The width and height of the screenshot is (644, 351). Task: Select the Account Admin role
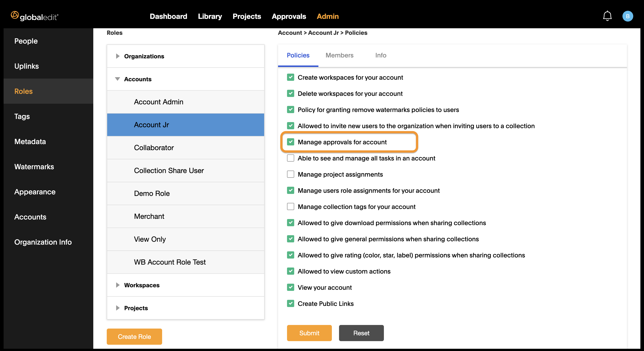pos(185,102)
